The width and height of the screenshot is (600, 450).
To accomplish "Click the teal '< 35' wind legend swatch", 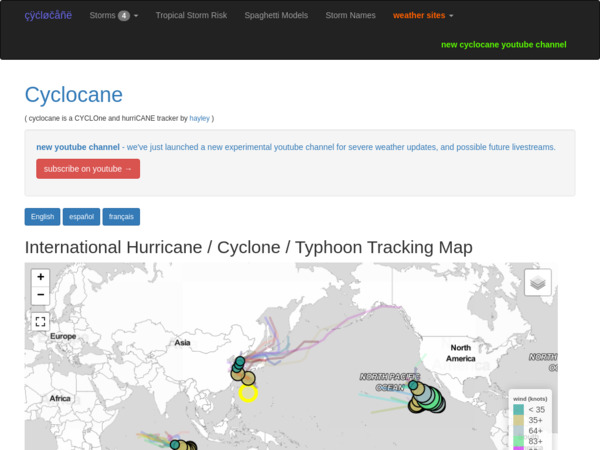I will 518,409.
